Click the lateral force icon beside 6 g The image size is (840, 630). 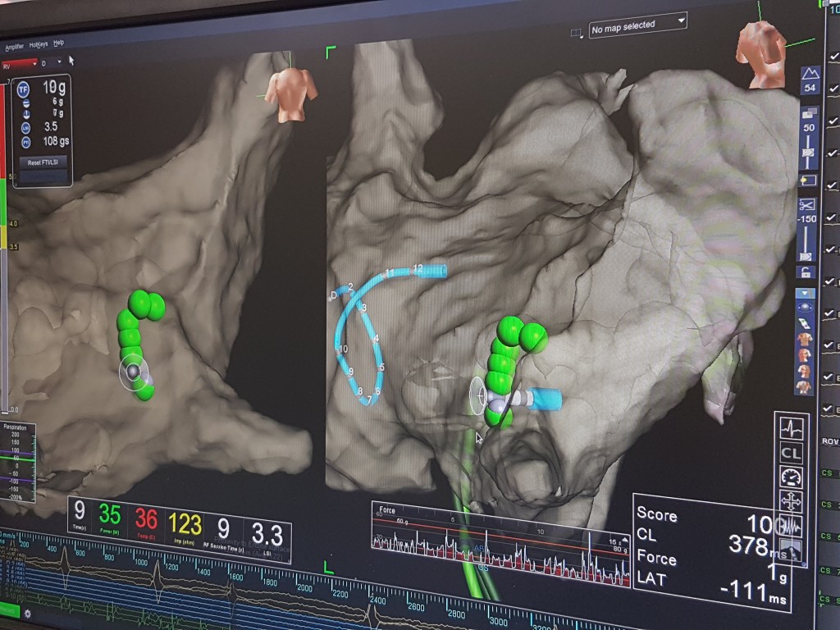pos(25,103)
